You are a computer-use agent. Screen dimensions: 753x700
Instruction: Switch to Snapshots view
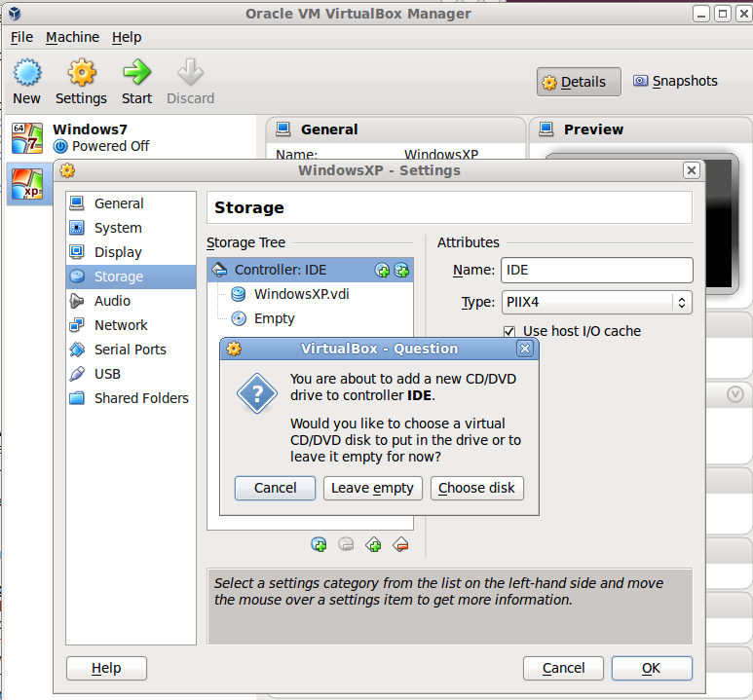point(676,81)
